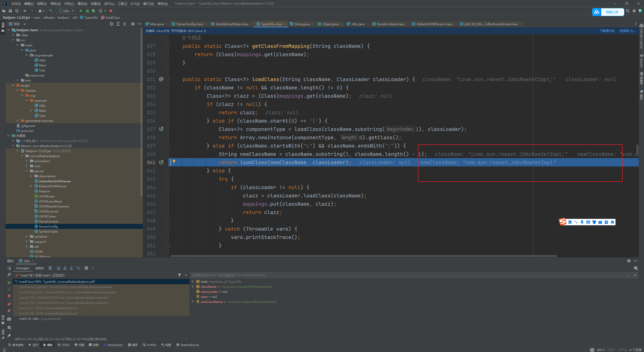Viewport: 644px width, 352px height.
Task: Click Step Out in debugger toolbar
Action: pyautogui.click(x=71, y=268)
